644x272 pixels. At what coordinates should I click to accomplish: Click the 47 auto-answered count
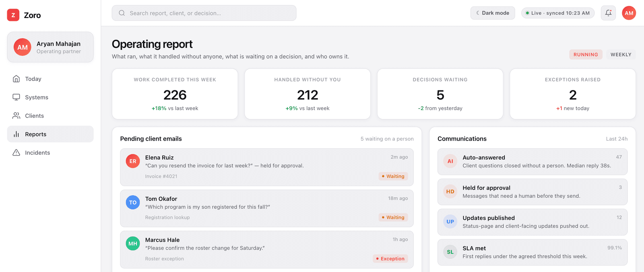pyautogui.click(x=619, y=157)
